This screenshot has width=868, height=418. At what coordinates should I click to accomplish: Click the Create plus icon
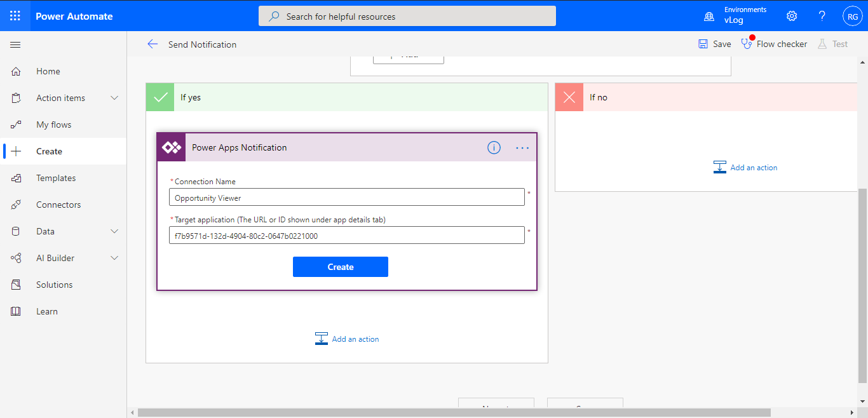click(17, 151)
